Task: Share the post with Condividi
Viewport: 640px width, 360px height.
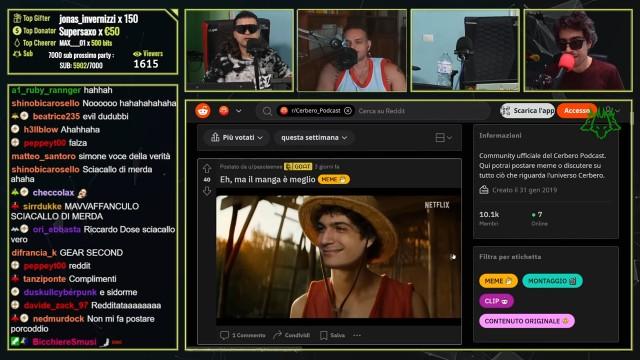Action: pos(291,335)
